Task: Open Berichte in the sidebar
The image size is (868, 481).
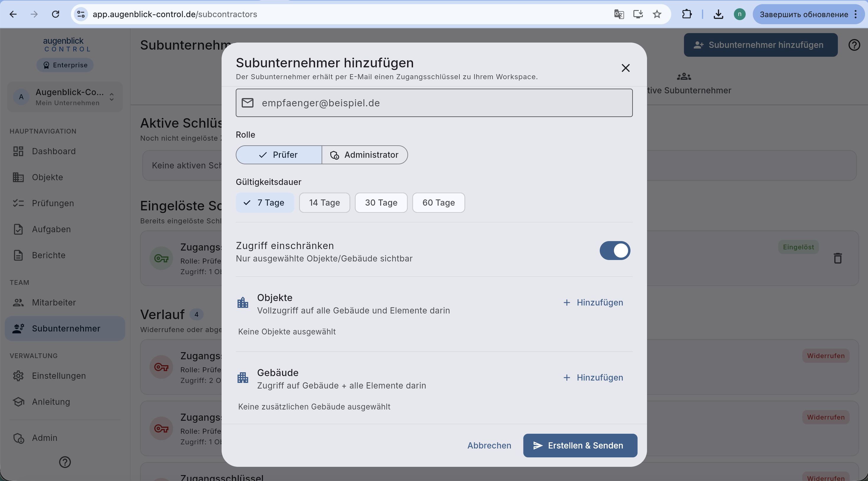Action: 65,255
